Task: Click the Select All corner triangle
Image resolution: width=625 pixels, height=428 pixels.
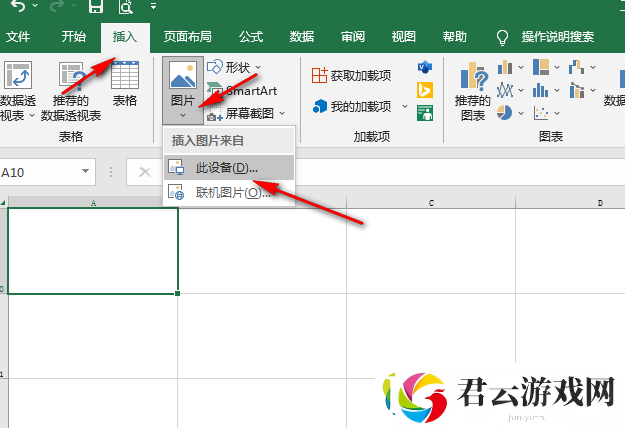Action: 4,203
